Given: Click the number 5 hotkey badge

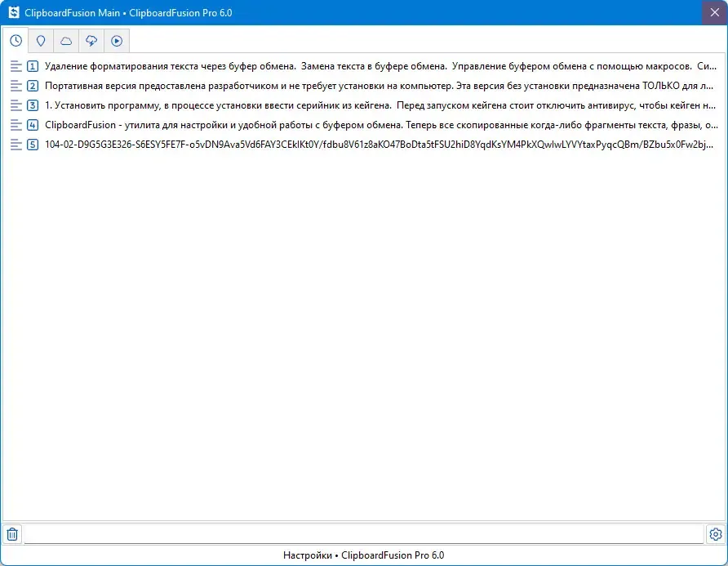Looking at the screenshot, I should click(33, 145).
